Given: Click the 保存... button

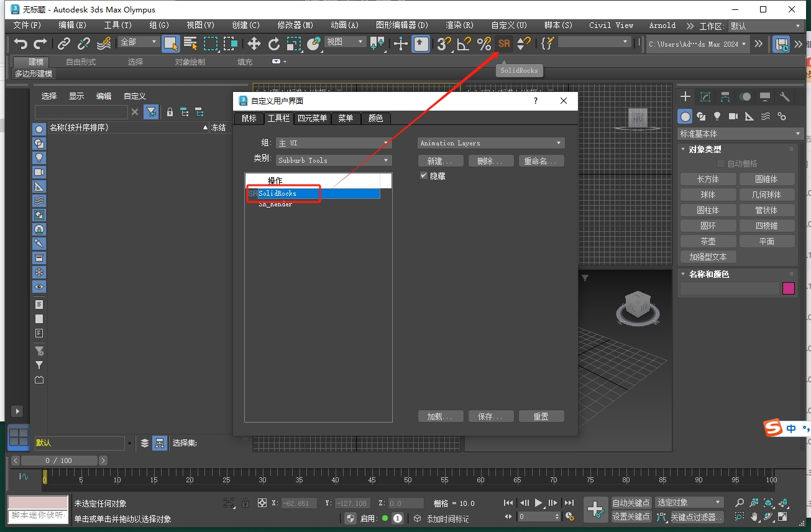Looking at the screenshot, I should tap(491, 416).
